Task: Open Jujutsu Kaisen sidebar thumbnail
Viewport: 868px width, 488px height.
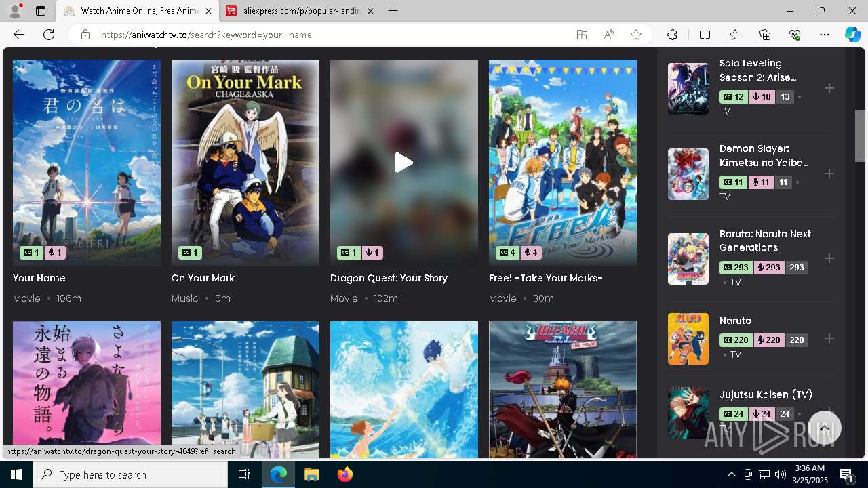Action: tap(688, 413)
